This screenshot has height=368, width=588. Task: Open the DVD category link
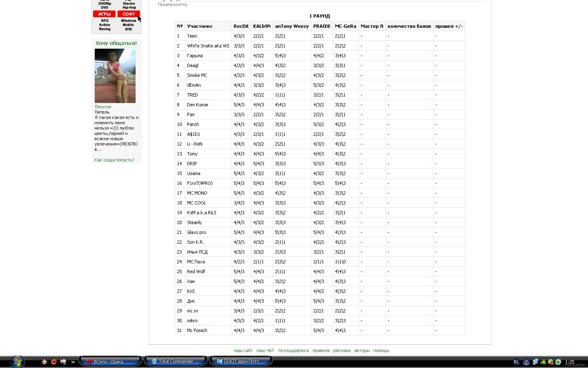[x=105, y=7]
